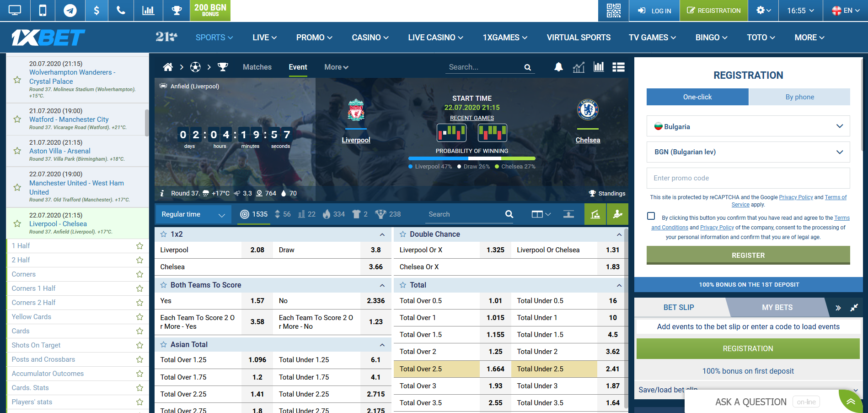Favorite the Liverpool - Chelsea match

[17, 223]
